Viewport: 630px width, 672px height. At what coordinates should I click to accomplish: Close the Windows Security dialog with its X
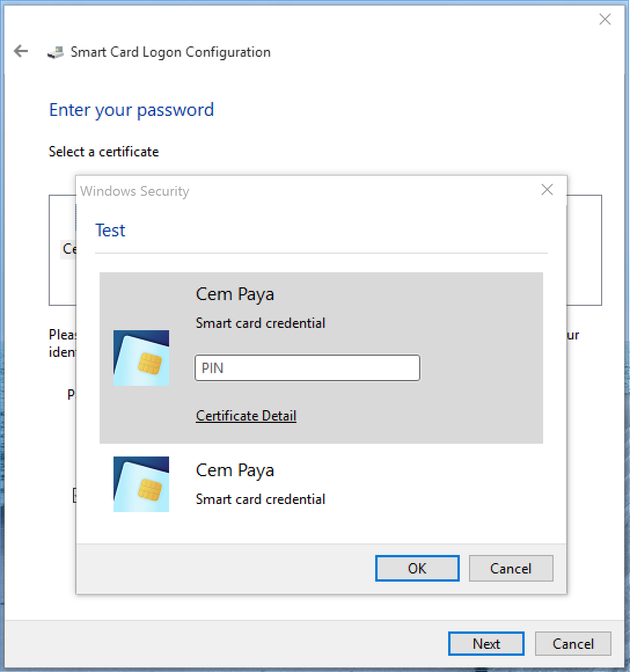coord(547,190)
